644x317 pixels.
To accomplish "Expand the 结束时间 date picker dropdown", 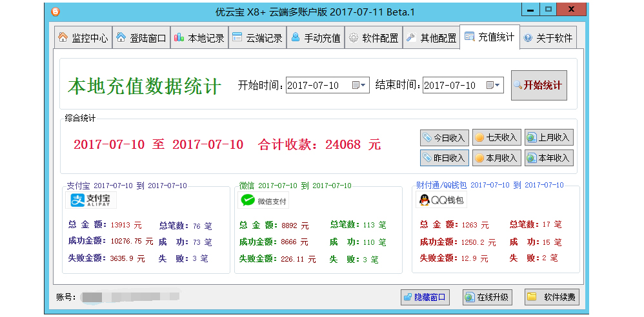I will pos(493,85).
